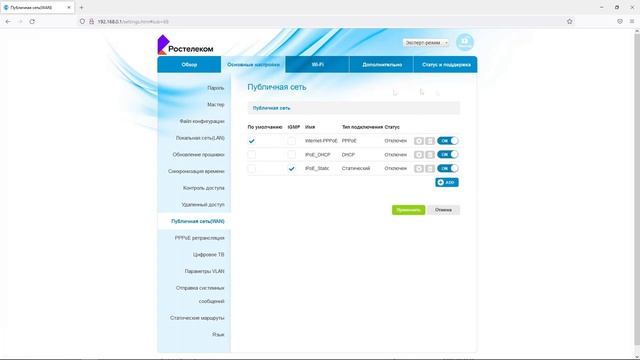Open the Дополнительно tab
Screen dimensions: 640x360
pyautogui.click(x=382, y=64)
